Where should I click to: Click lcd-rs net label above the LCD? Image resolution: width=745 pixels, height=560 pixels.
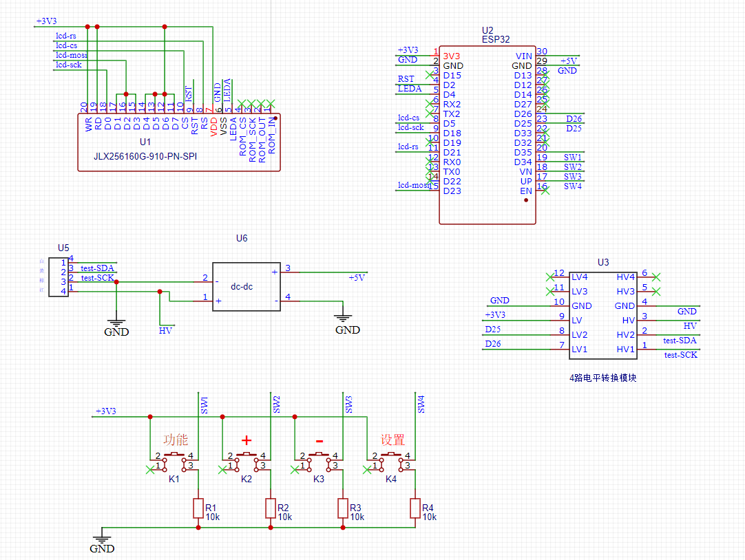[66, 36]
